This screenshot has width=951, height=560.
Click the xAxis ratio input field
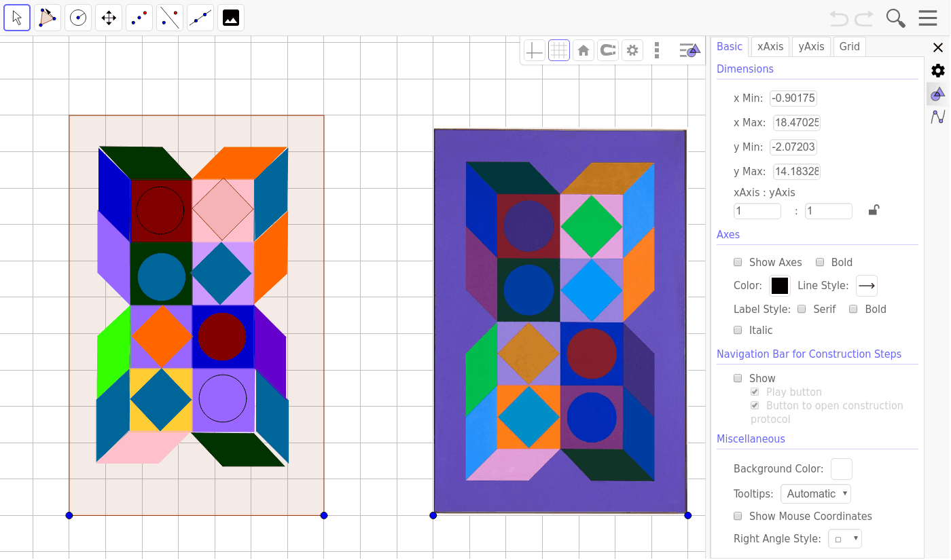coord(757,211)
